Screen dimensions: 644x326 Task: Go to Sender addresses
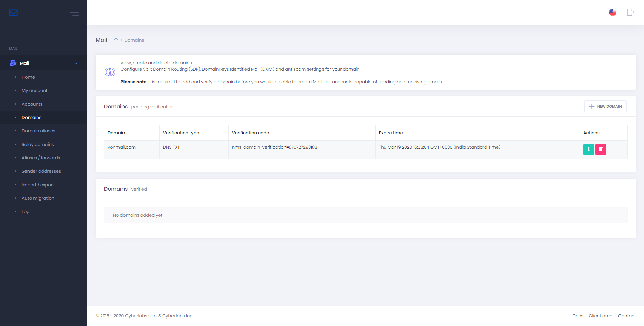tap(41, 171)
